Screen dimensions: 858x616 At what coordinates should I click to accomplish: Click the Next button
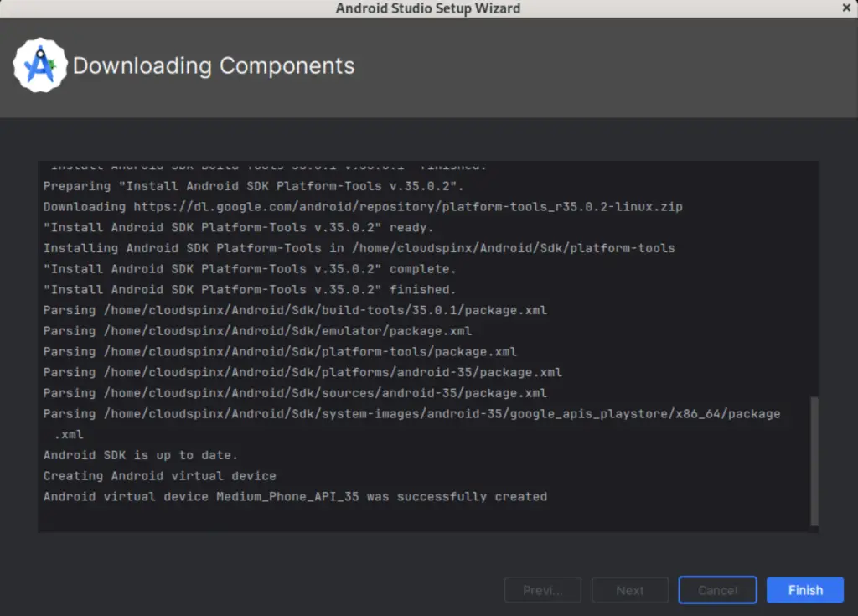coord(629,589)
